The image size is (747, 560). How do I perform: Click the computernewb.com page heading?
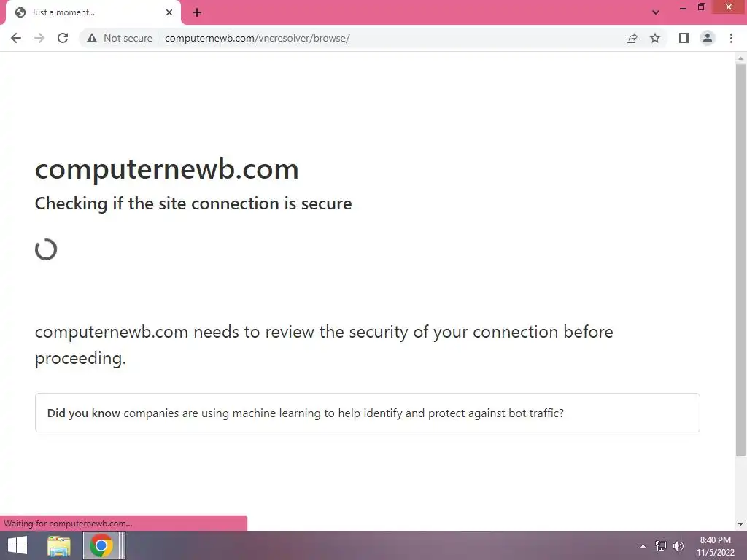(x=167, y=169)
